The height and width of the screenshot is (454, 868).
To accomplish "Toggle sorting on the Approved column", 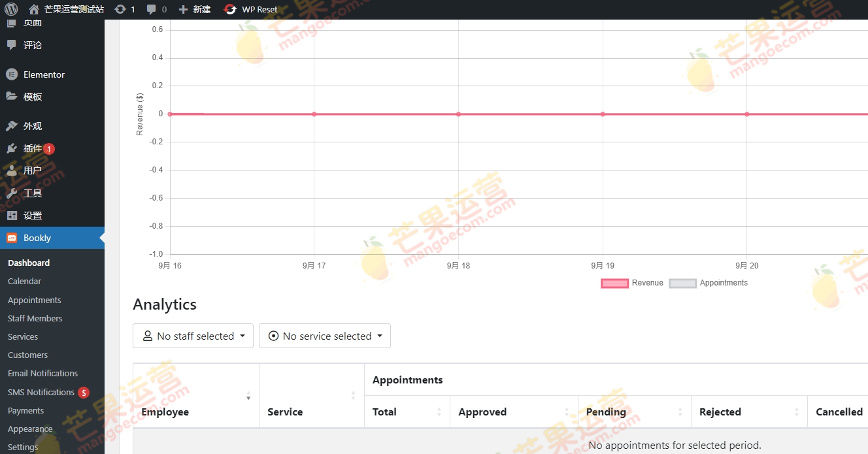I will tap(565, 412).
